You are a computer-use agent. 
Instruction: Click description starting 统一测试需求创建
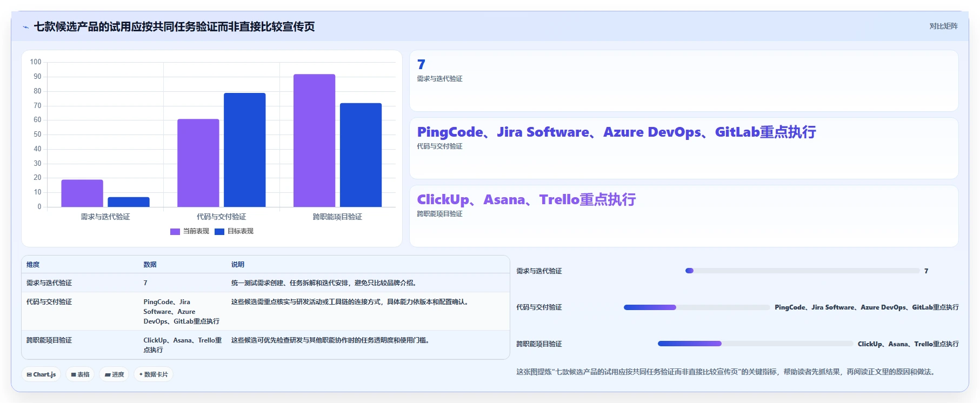[x=325, y=283]
